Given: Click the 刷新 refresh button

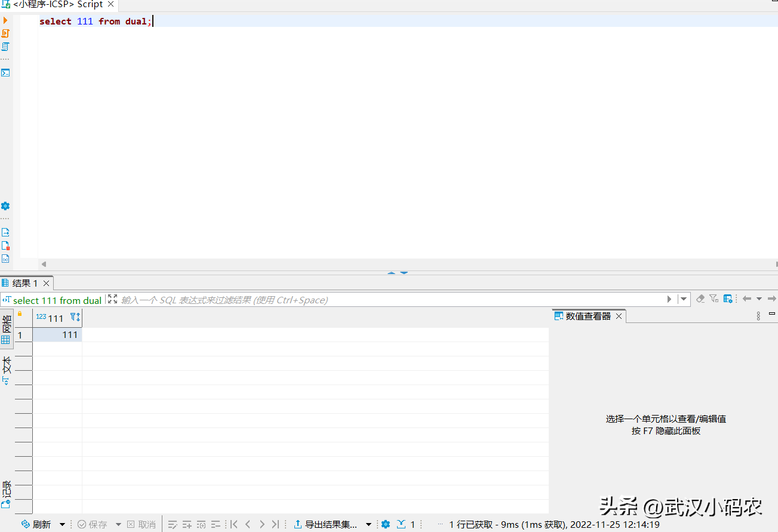Looking at the screenshot, I should point(36,524).
